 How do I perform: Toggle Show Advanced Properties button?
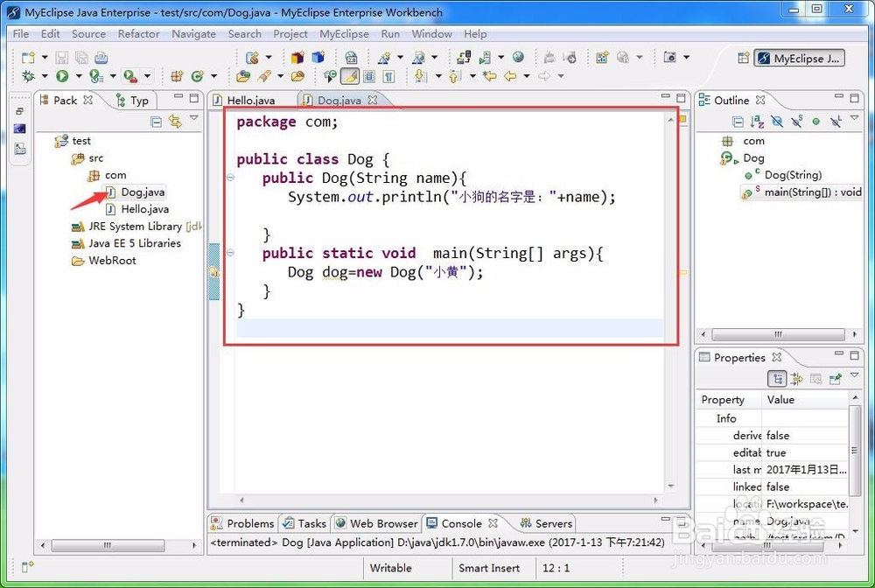point(796,380)
